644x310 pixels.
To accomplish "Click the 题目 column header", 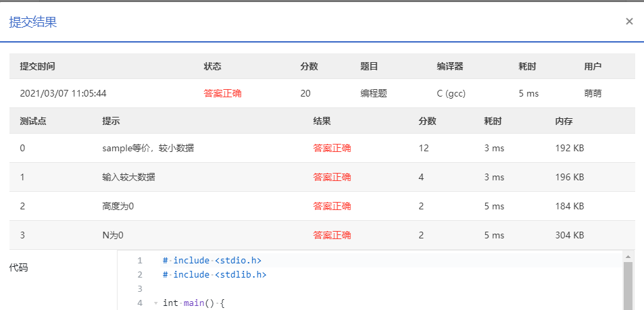I will pos(369,66).
